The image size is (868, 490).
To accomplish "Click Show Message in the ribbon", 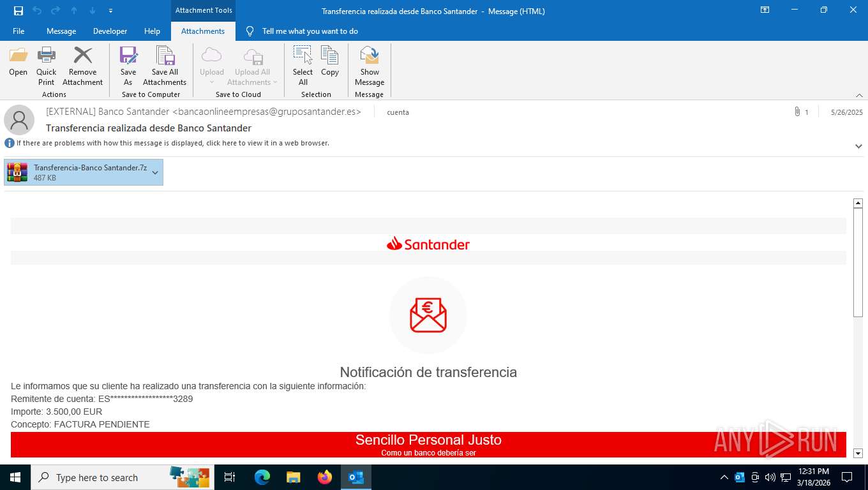I will (370, 66).
